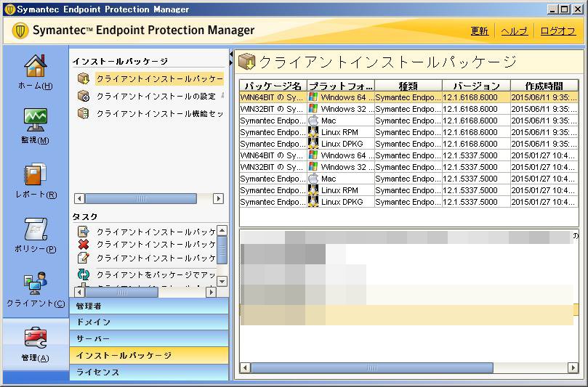Sort by 種類 column header

408,86
